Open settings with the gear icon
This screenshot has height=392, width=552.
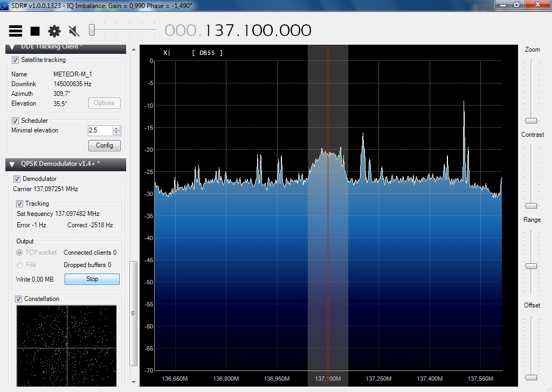(x=54, y=31)
